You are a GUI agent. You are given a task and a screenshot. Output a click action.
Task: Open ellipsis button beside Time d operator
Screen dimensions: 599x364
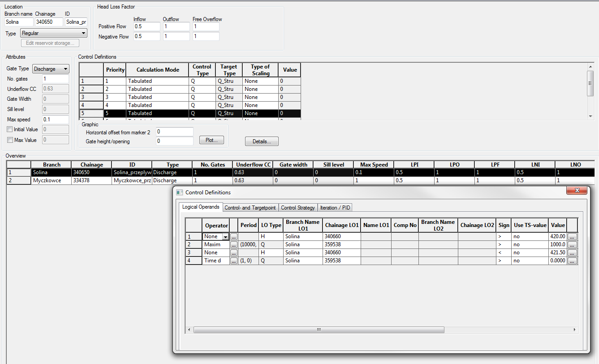234,261
